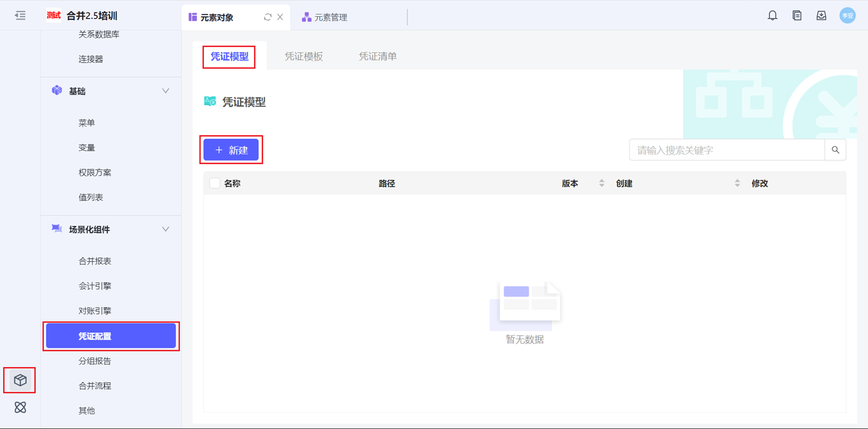Open the document list icon in header
This screenshot has width=868, height=429.
coord(797,16)
